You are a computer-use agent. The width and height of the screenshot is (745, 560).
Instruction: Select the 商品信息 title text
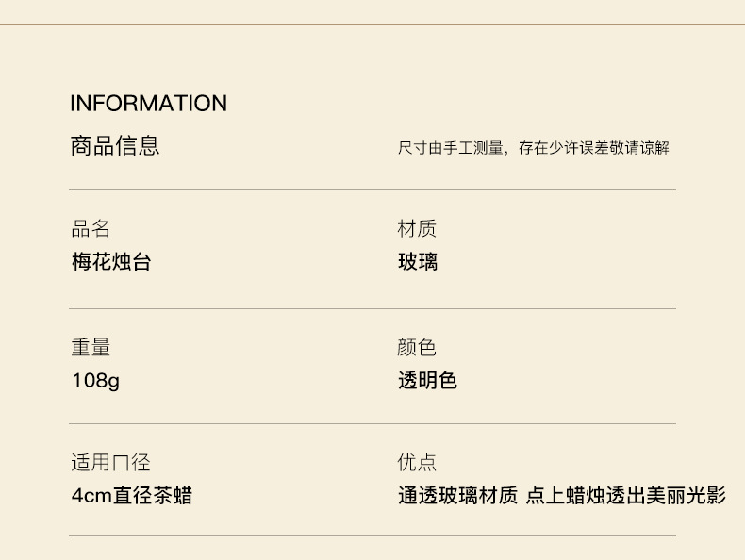pyautogui.click(x=114, y=146)
